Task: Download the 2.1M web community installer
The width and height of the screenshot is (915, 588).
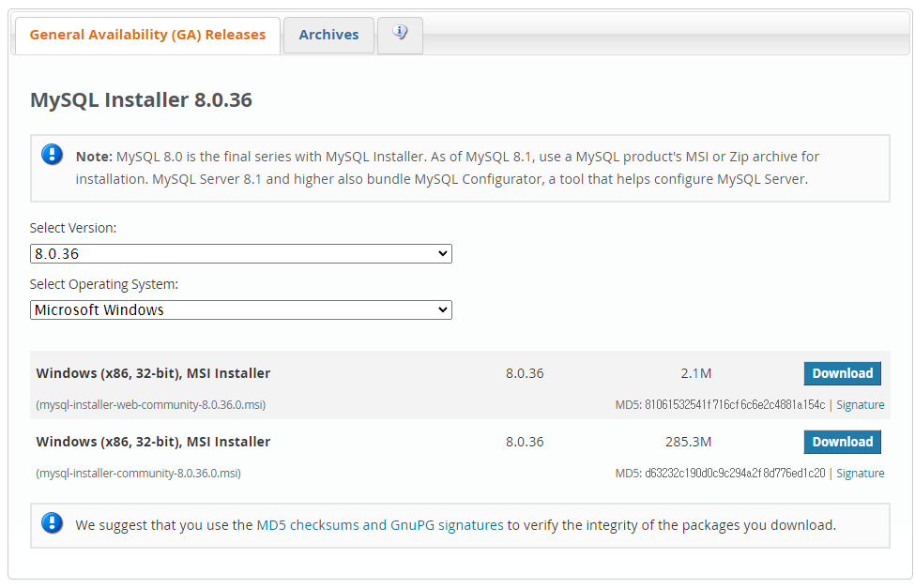Action: click(842, 372)
